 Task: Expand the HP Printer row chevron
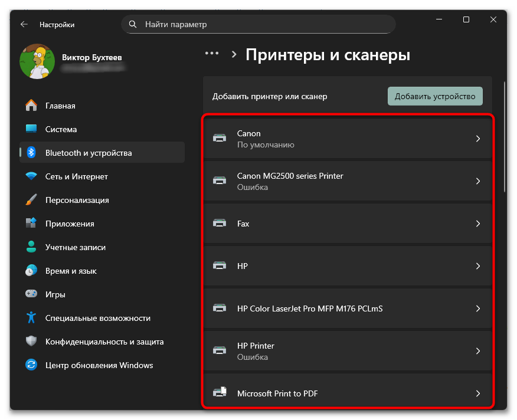(x=478, y=351)
